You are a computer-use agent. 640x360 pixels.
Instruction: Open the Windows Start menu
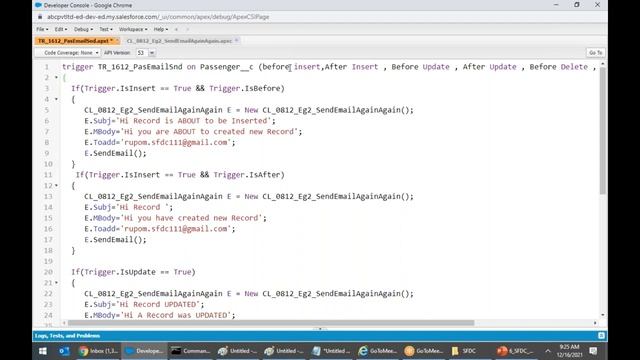(x=43, y=351)
